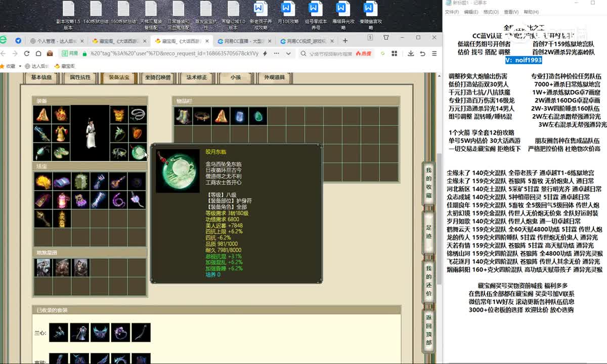Open the 外观道具 tab
The height and width of the screenshot is (364, 607).
pyautogui.click(x=275, y=77)
